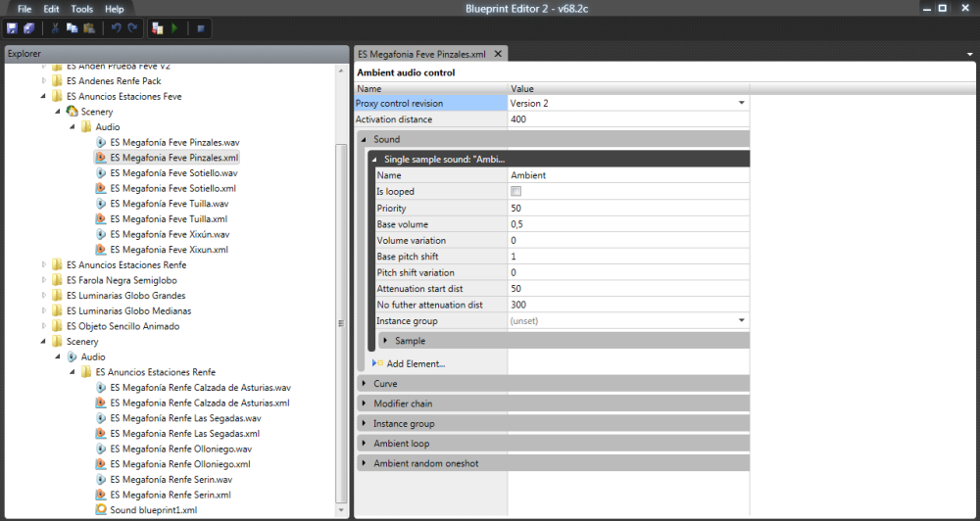This screenshot has width=980, height=521.
Task: Click the Copy icon in toolbar
Action: tap(73, 28)
